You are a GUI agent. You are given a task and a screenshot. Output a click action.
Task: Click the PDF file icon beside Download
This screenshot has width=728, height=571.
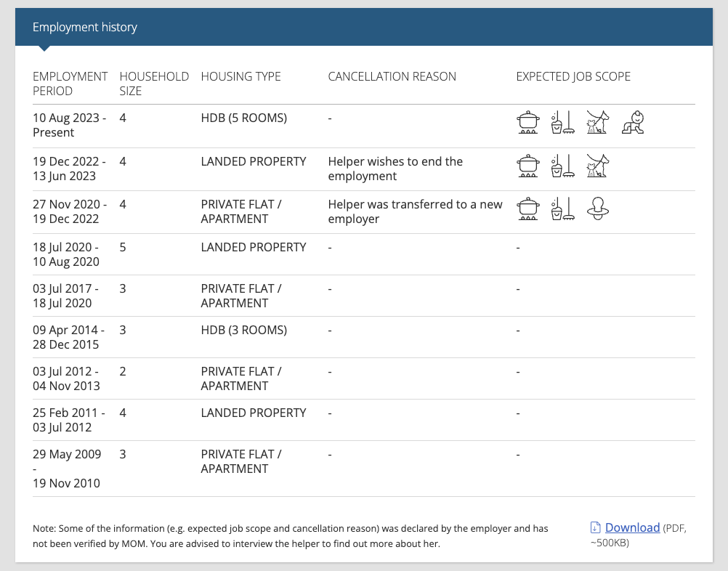coord(595,528)
